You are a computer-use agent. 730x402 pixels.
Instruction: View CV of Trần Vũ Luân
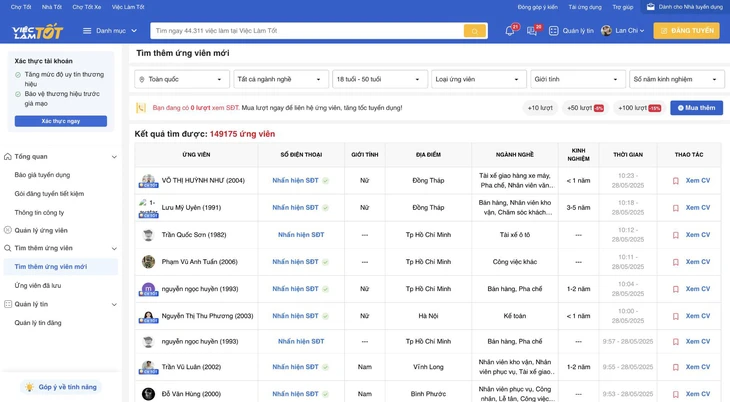697,367
